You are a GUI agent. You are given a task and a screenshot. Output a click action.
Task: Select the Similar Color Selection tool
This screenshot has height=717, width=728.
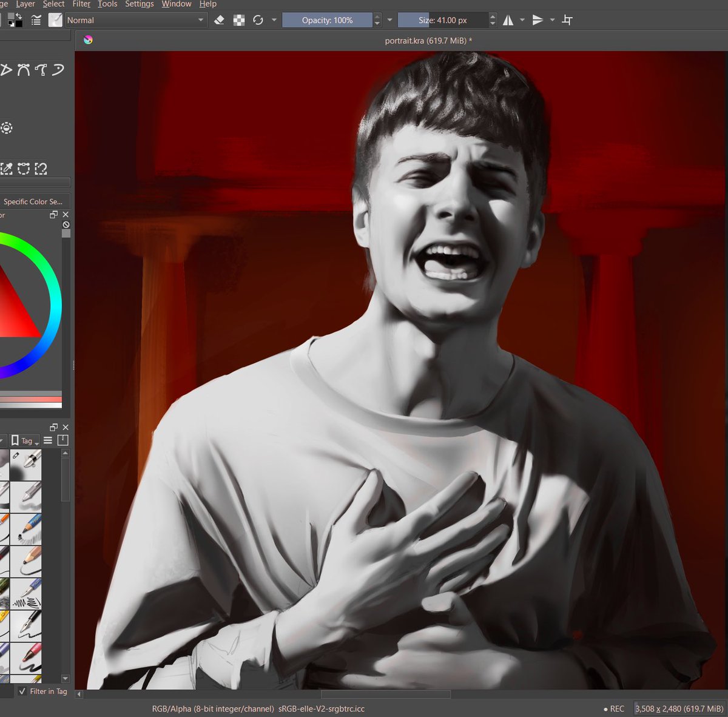click(x=7, y=169)
